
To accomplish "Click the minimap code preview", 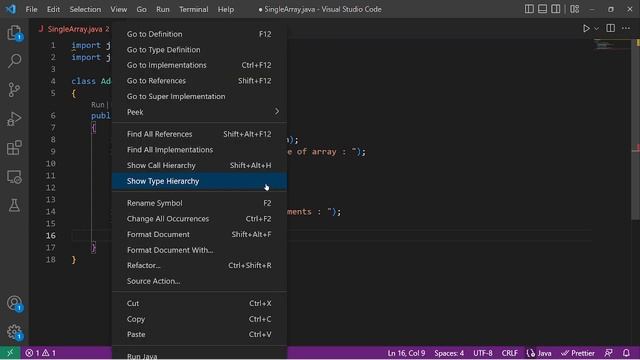I will 611,45.
